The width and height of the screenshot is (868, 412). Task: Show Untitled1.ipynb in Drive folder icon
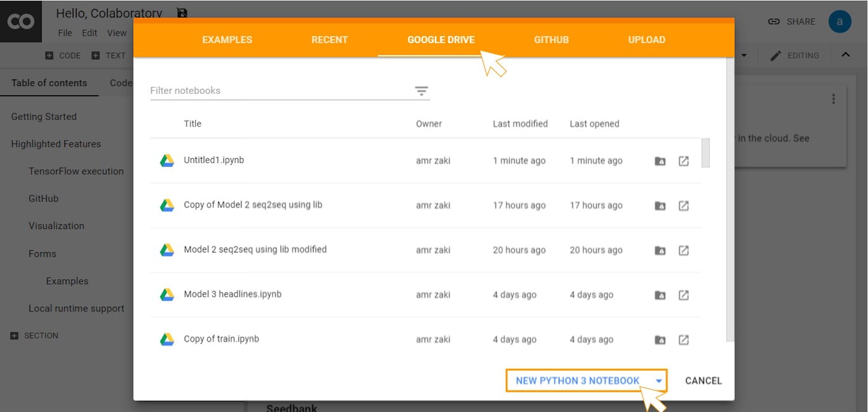click(660, 161)
